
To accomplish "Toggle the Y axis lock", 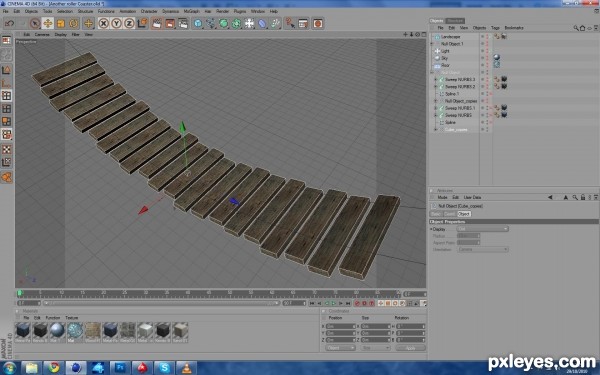I will click(116, 23).
